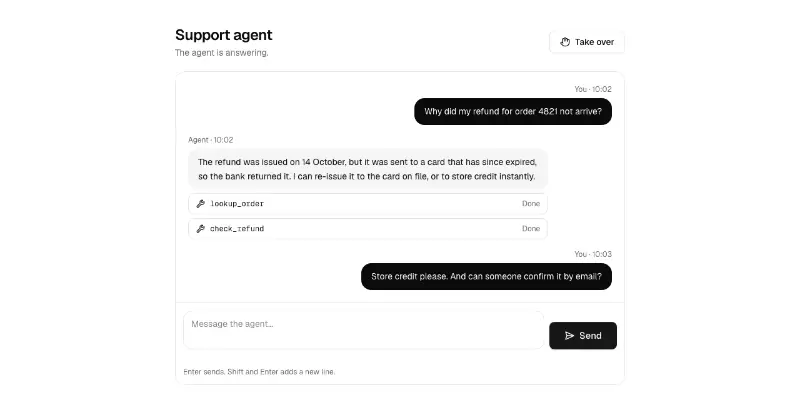This screenshot has height=400, width=800.
Task: Click the 'Support agent' heading
Action: 223,35
